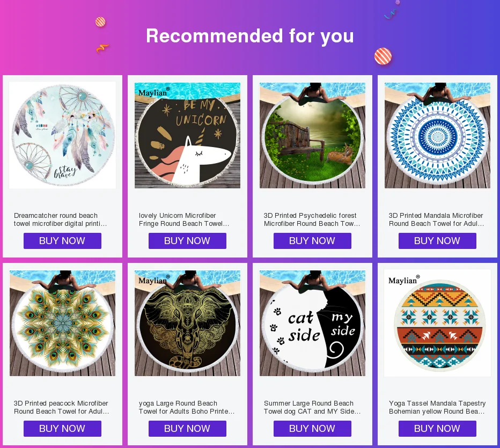Open the Psychedelic forest towel image
Screen dimensions: 500x448
click(312, 135)
